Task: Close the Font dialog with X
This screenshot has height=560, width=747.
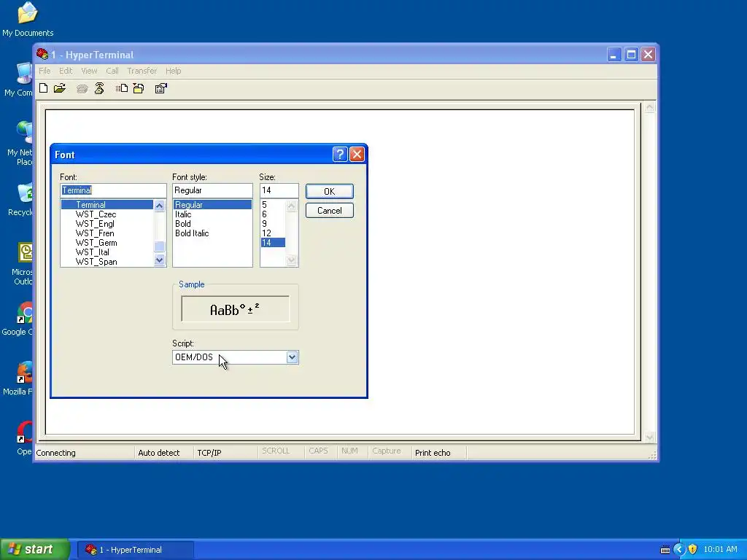Action: pyautogui.click(x=357, y=155)
